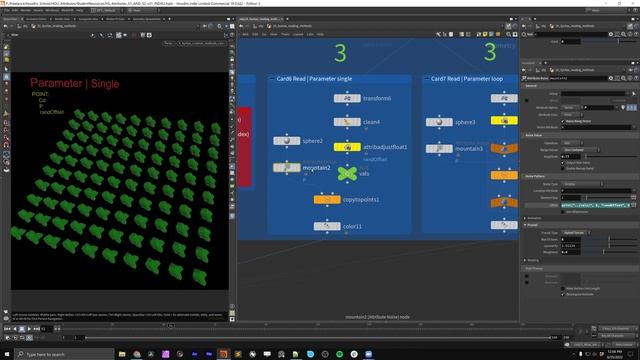Click the Offset expression field
The width and height of the screenshot is (640, 360).
596,205
